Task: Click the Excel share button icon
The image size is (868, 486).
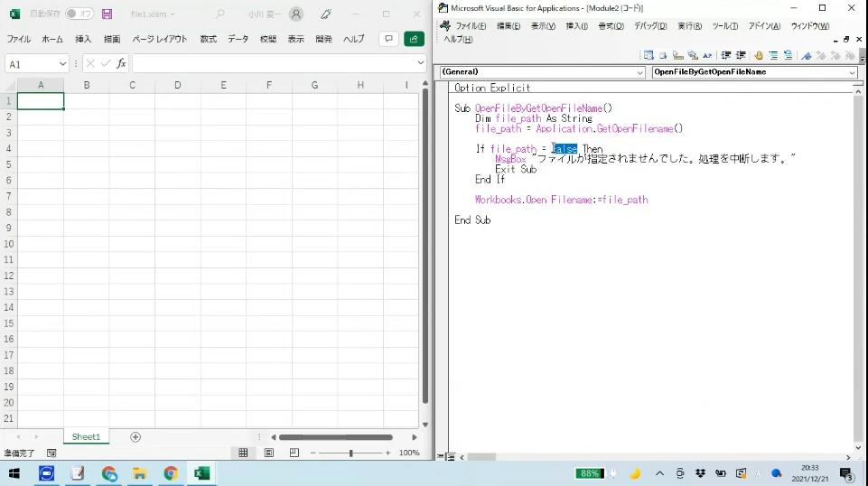Action: [x=414, y=39]
